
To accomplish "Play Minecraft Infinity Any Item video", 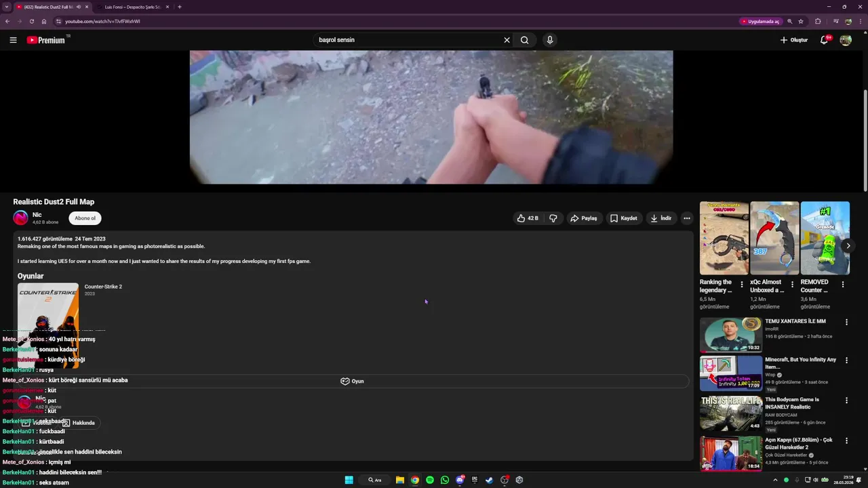I will [x=731, y=373].
